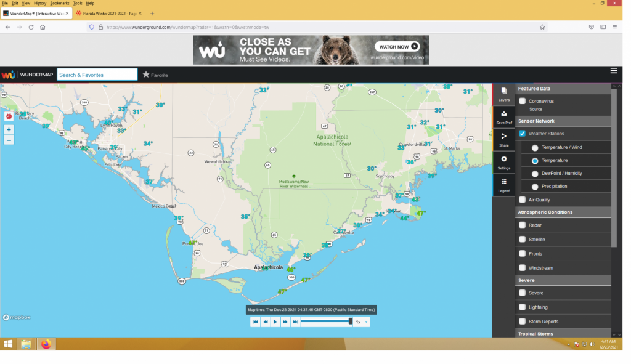This screenshot has height=364, width=631.
Task: Show the map Legend
Action: click(504, 184)
